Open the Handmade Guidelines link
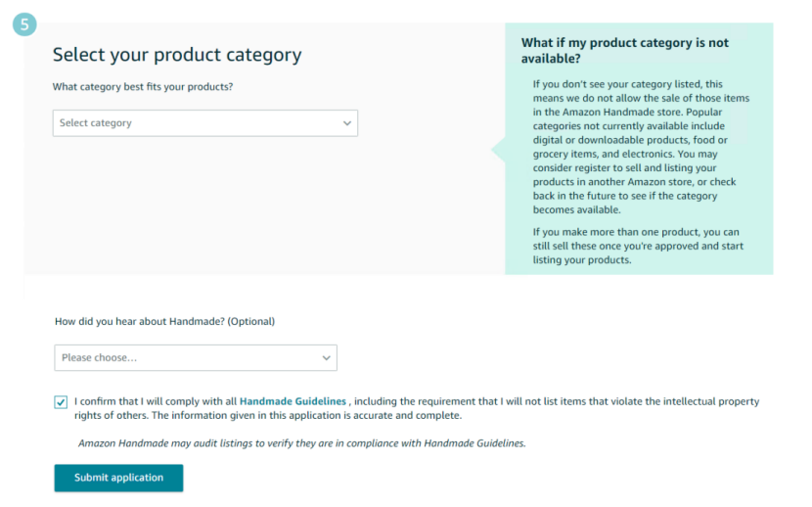This screenshot has width=812, height=507. click(x=293, y=401)
